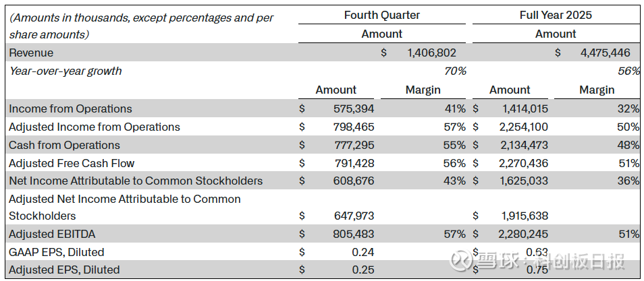
Task: Click the 70% year-over-year growth figure
Action: (x=455, y=71)
